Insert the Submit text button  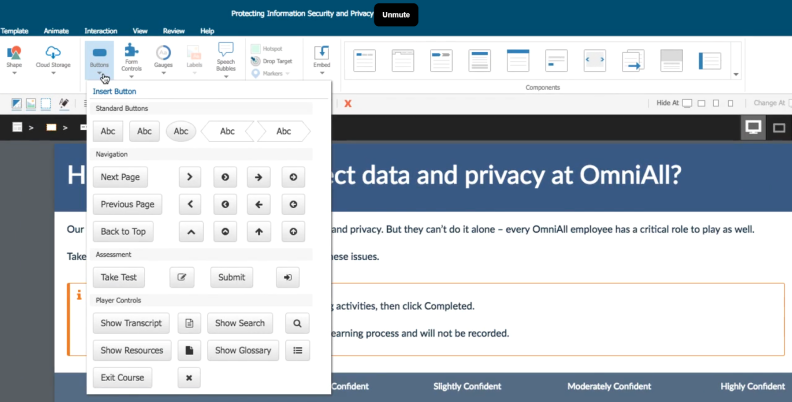(x=232, y=277)
